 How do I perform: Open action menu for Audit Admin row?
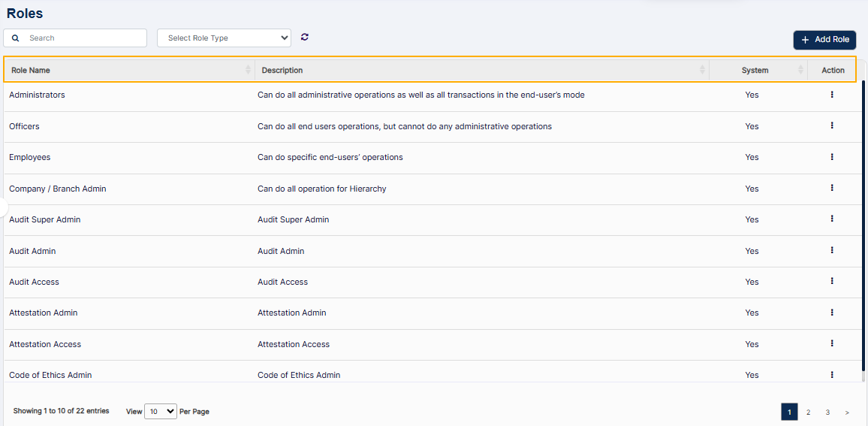pyautogui.click(x=832, y=250)
